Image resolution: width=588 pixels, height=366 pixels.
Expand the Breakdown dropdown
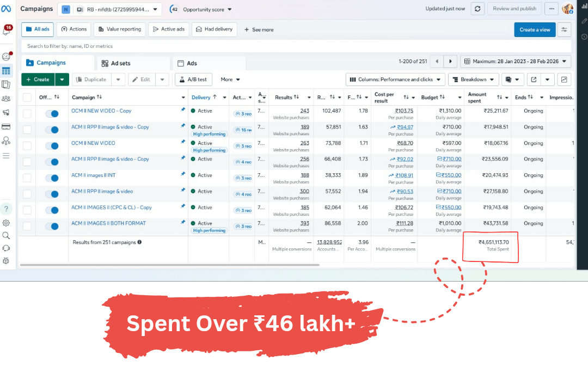click(474, 80)
